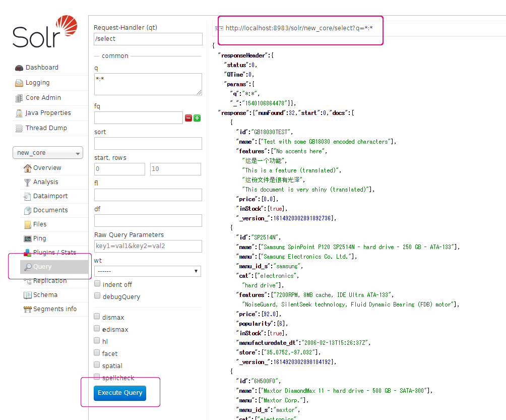506x420 pixels.
Task: Click the Files folder icon
Action: coord(28,225)
